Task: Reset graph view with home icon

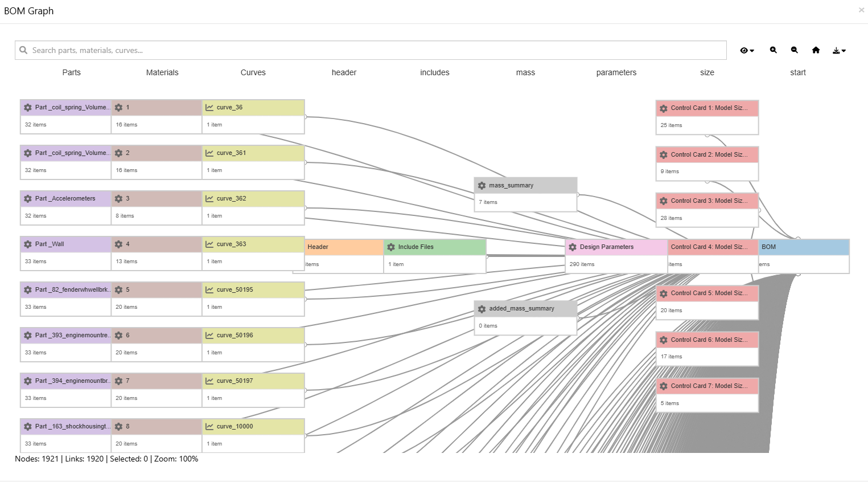Action: click(816, 50)
